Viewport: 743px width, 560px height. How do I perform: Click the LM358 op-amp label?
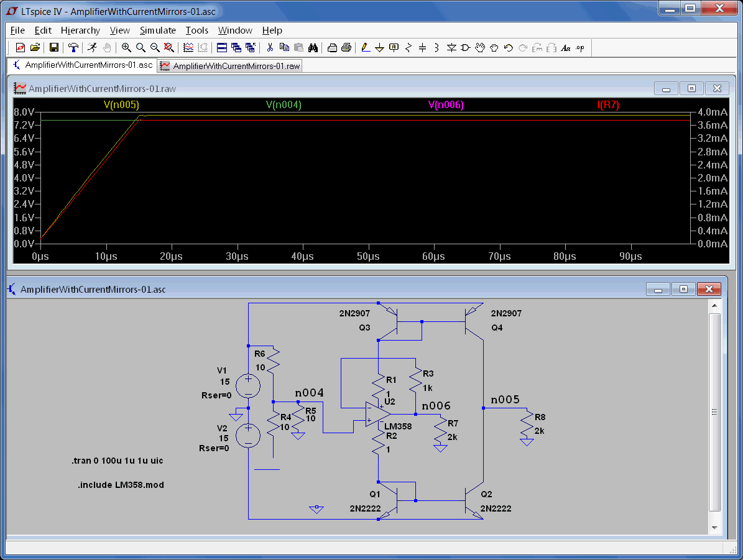[x=398, y=426]
